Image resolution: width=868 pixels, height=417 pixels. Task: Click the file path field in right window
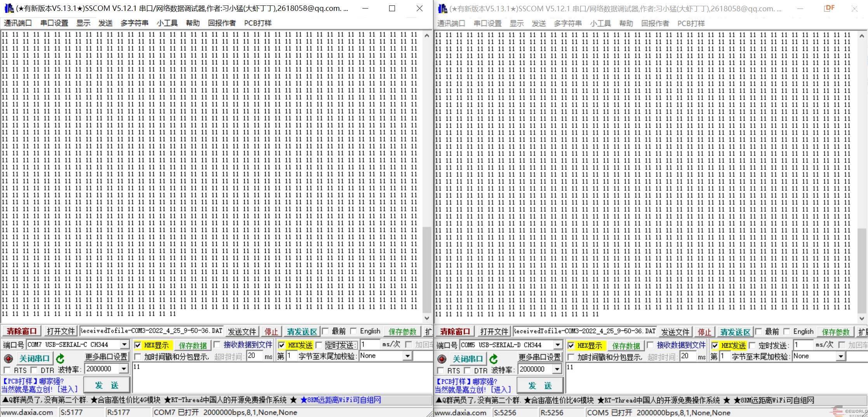coord(584,331)
